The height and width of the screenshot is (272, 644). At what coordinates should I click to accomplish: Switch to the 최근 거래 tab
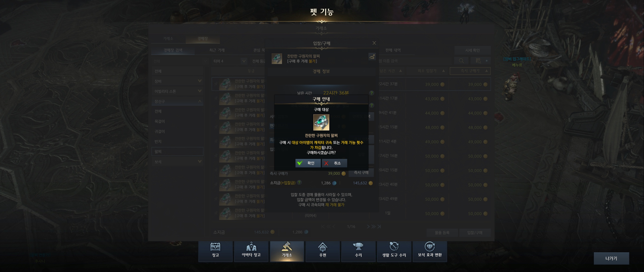tap(217, 50)
